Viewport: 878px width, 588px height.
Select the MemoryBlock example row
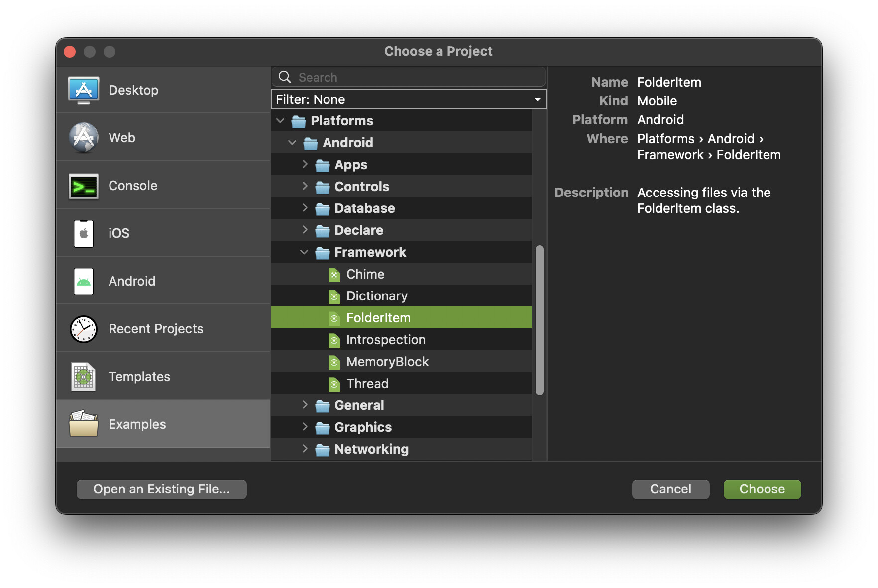(x=401, y=362)
